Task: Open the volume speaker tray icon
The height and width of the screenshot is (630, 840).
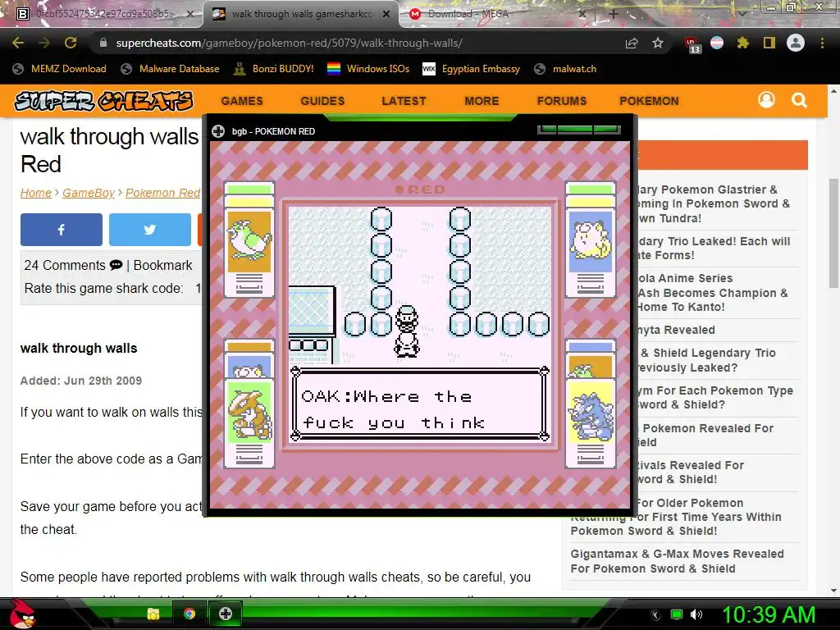Action: pyautogui.click(x=696, y=614)
